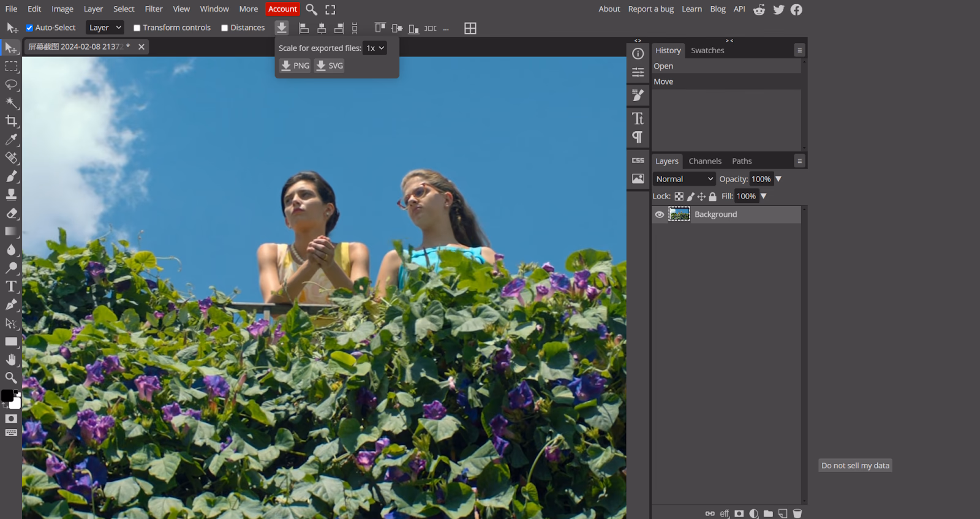Toggle lock transparent pixels
980x519 pixels.
point(679,197)
